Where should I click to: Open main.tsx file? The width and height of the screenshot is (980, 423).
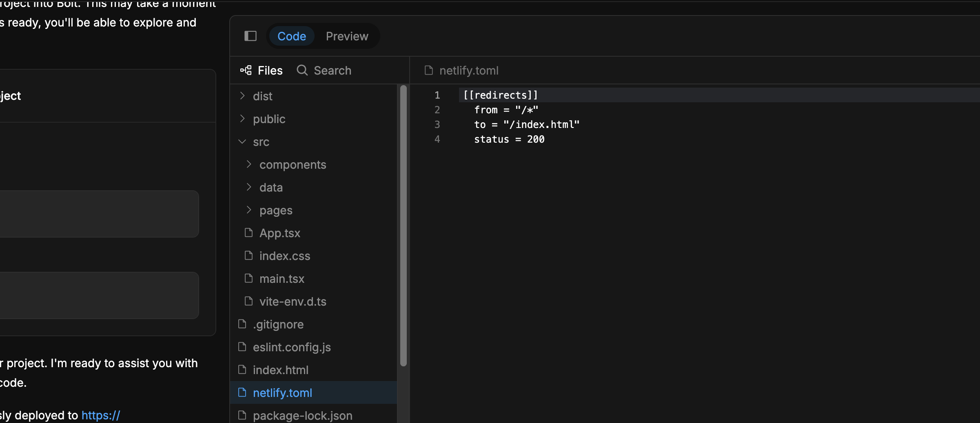coord(313,279)
